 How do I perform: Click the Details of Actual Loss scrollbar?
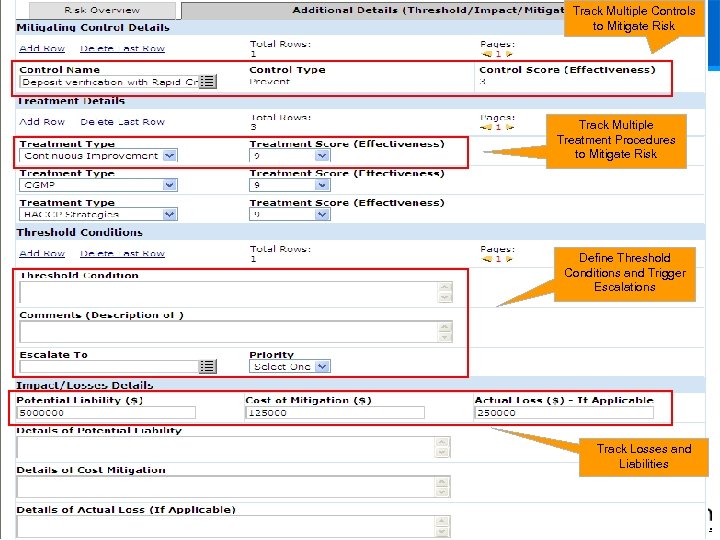[x=442, y=526]
